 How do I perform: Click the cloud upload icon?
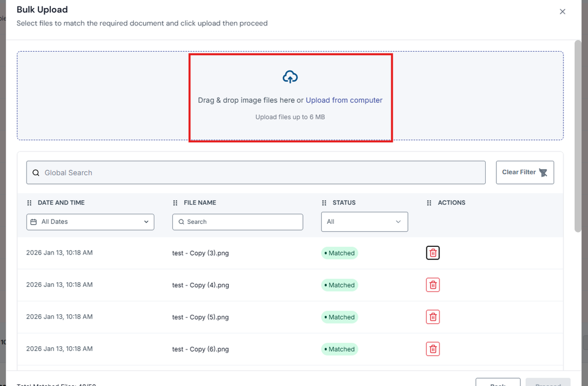click(x=290, y=77)
